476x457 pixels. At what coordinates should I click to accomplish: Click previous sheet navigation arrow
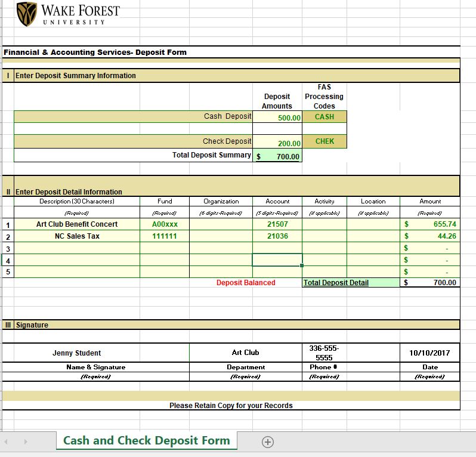pos(6,441)
